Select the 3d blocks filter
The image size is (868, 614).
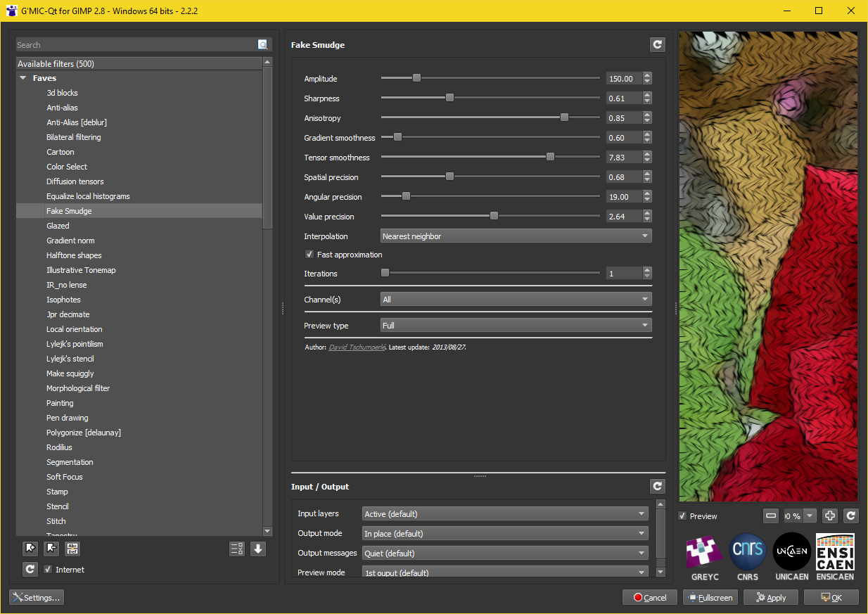click(62, 93)
